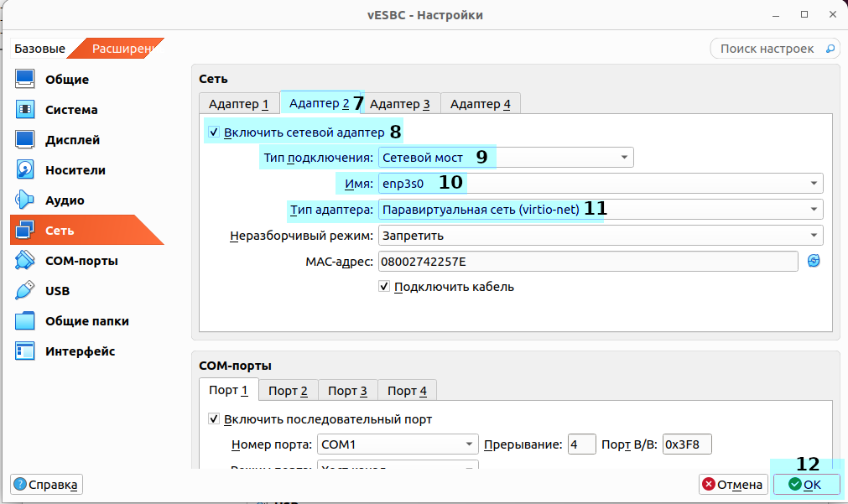Open the Тип адаптера dropdown list
The width and height of the screenshot is (848, 504).
click(x=600, y=210)
